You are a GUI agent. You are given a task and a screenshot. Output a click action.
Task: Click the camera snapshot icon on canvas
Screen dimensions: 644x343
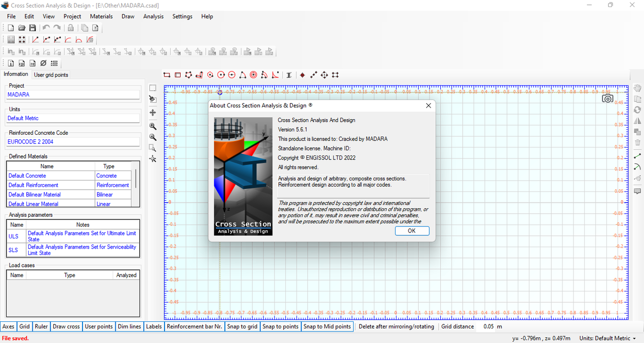click(608, 98)
